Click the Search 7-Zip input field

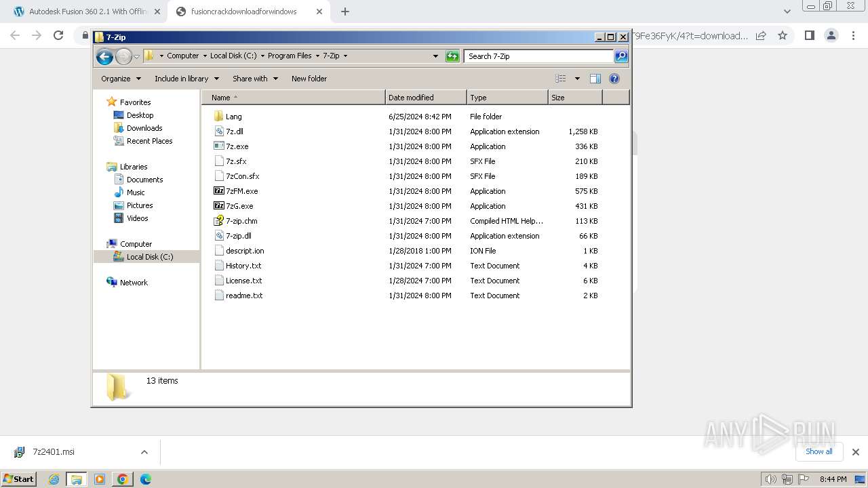[539, 56]
